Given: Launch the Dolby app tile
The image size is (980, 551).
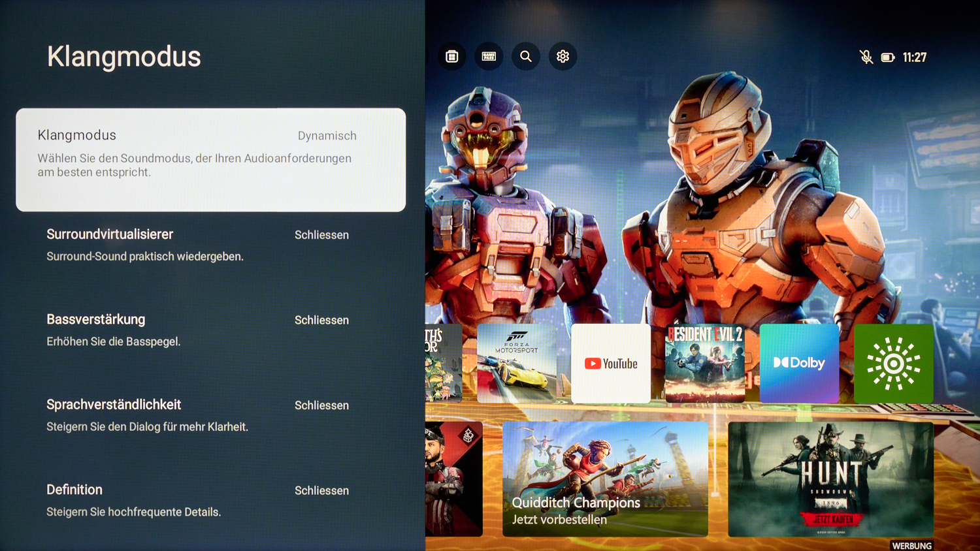Looking at the screenshot, I should pos(799,364).
